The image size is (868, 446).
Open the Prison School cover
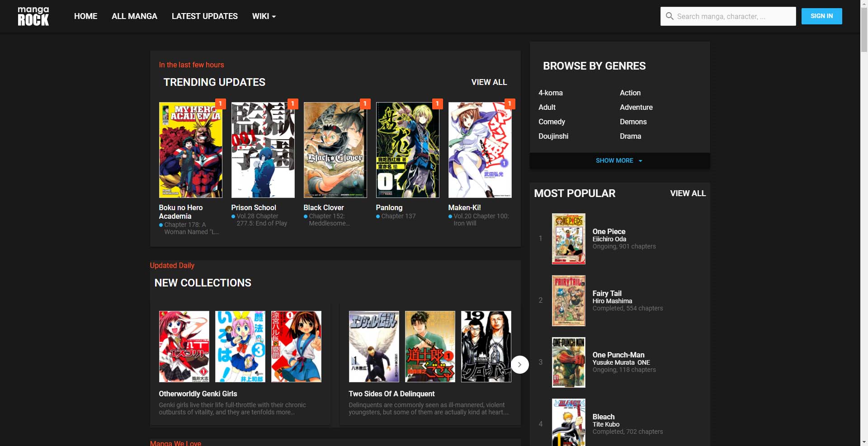pyautogui.click(x=263, y=150)
